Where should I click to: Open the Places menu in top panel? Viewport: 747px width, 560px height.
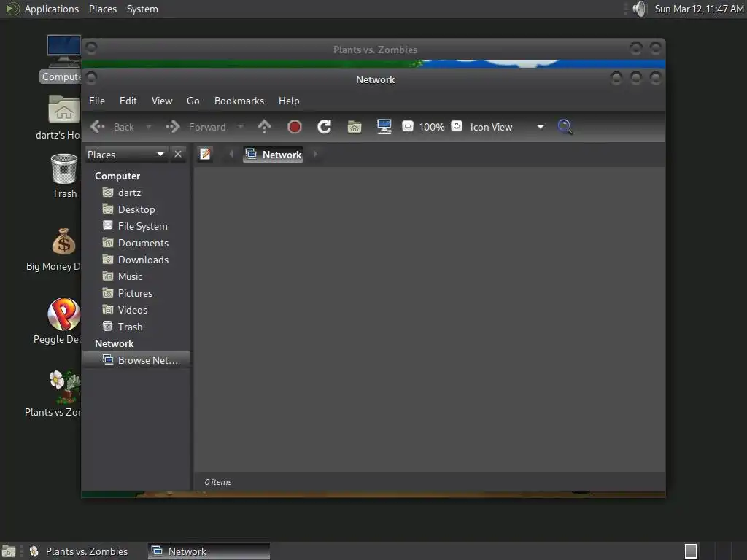103,9
